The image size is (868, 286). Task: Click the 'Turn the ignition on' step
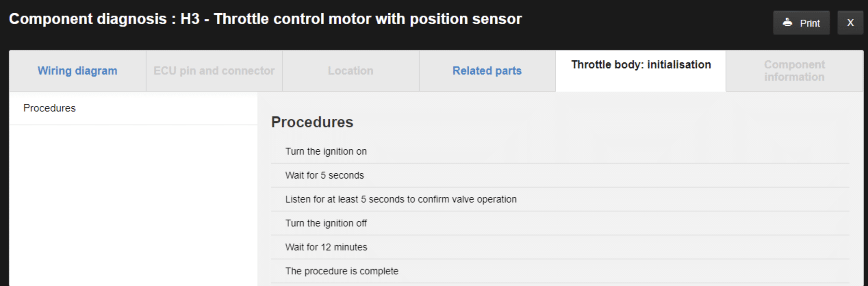click(326, 151)
